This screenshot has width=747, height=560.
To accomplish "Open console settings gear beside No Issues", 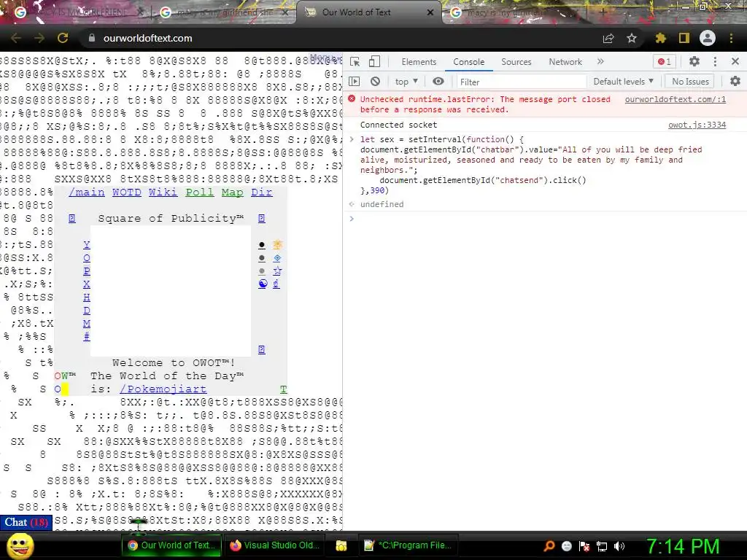I will pyautogui.click(x=735, y=82).
